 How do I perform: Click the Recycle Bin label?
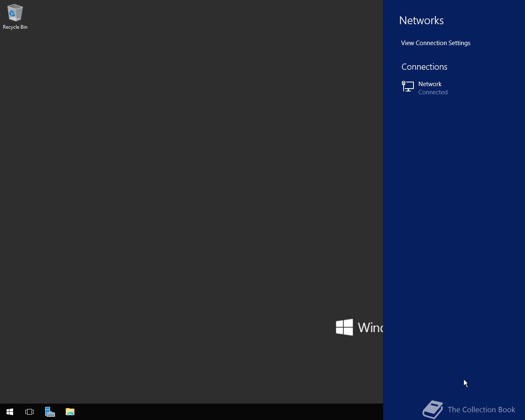pos(15,27)
